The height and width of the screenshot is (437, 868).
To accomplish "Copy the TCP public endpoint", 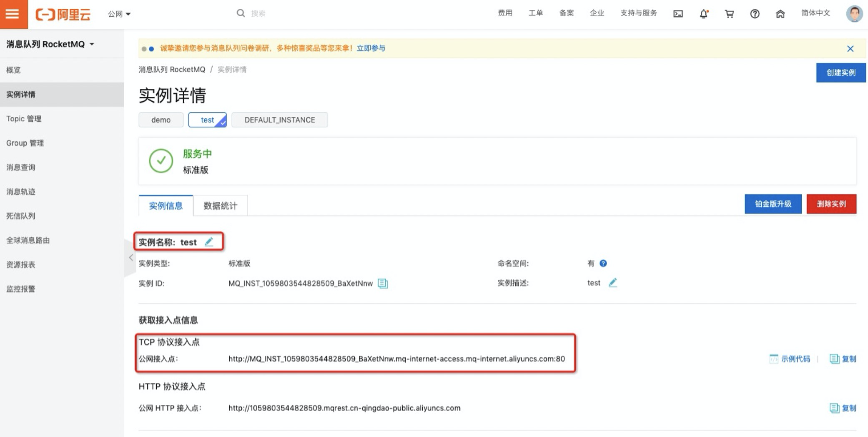I will (843, 359).
